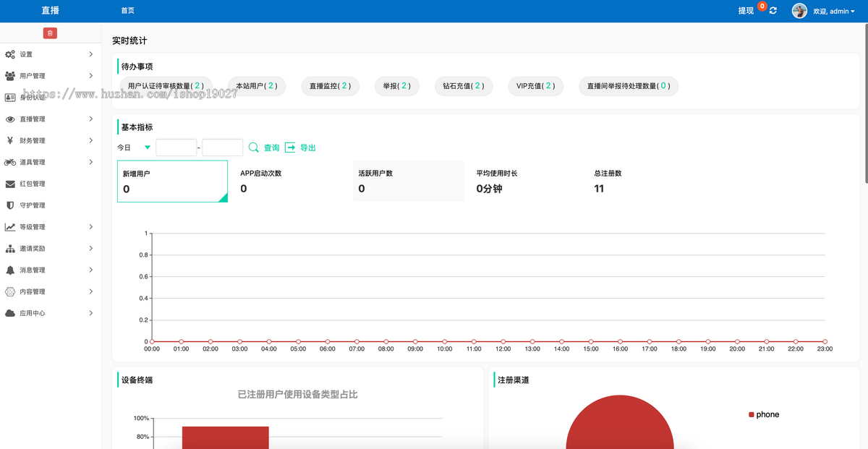Select the 新增用户 metric card

tap(172, 181)
